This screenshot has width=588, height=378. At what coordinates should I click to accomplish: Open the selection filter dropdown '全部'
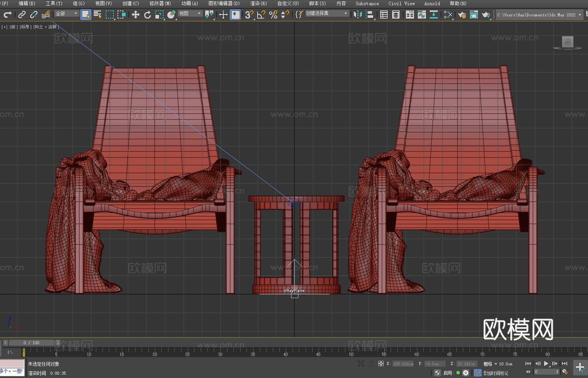[x=67, y=14]
